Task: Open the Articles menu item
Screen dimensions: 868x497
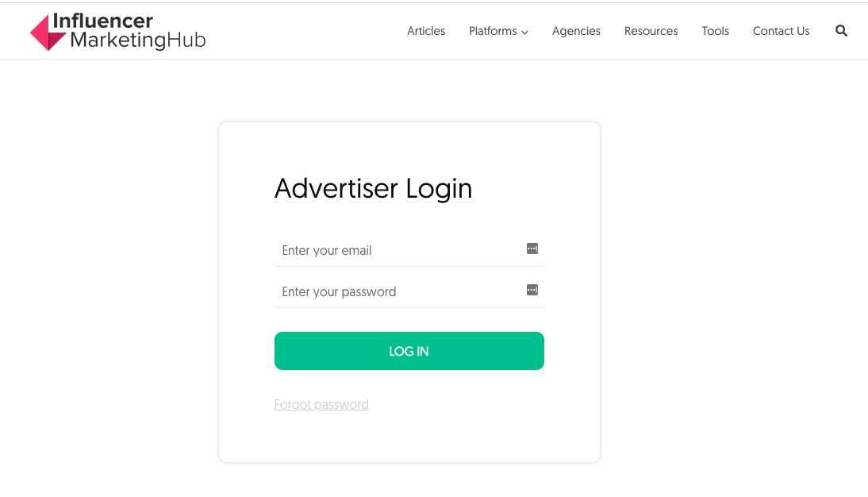Action: click(426, 31)
